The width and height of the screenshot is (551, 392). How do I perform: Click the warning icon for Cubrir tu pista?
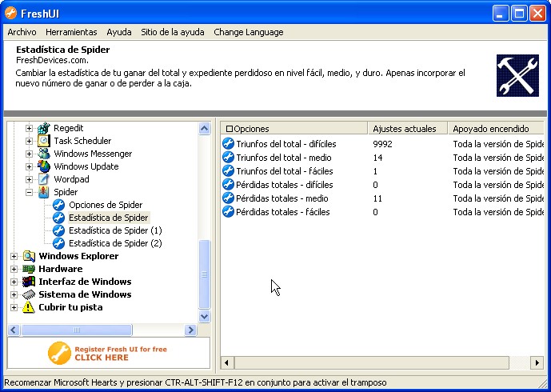(29, 307)
